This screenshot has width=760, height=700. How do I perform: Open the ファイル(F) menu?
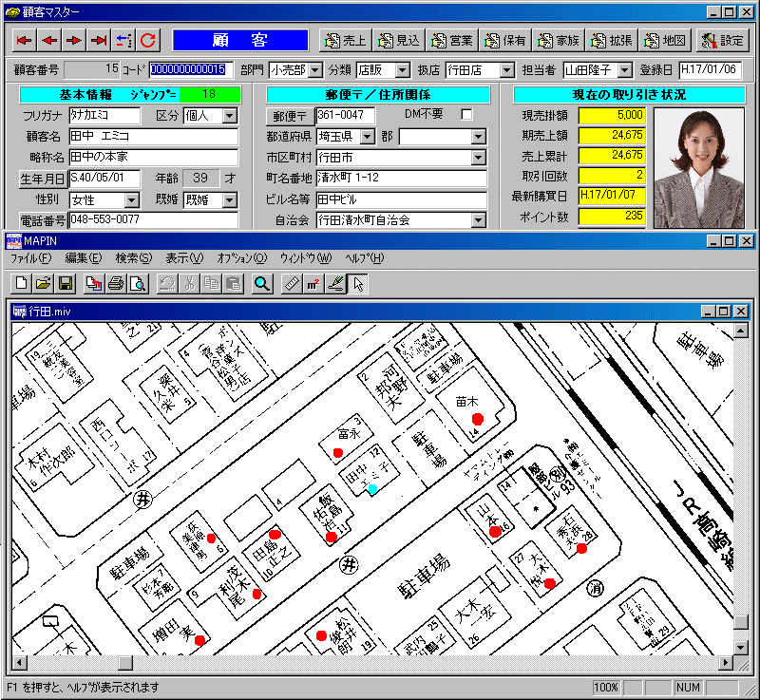(30, 258)
